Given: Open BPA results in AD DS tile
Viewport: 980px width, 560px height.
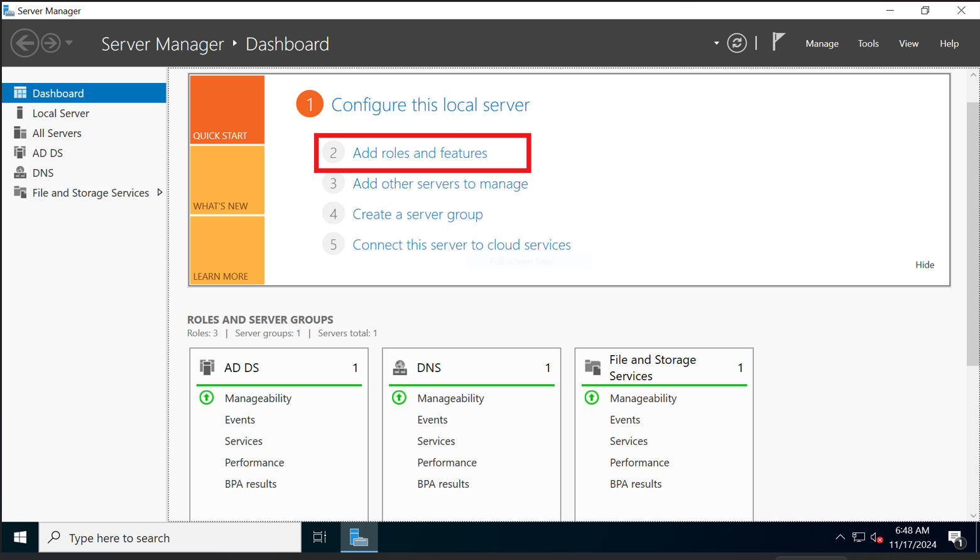Looking at the screenshot, I should click(x=251, y=484).
